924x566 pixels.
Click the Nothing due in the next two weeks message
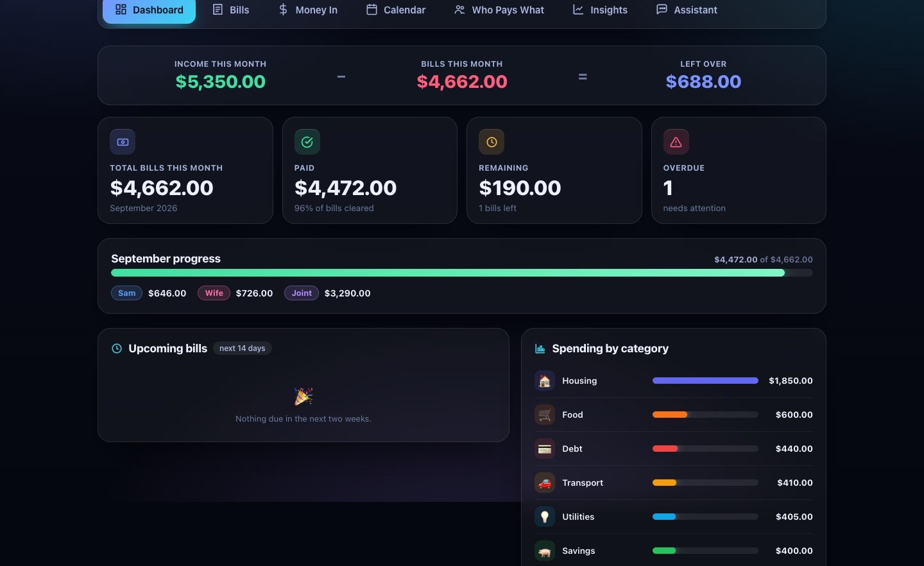304,418
